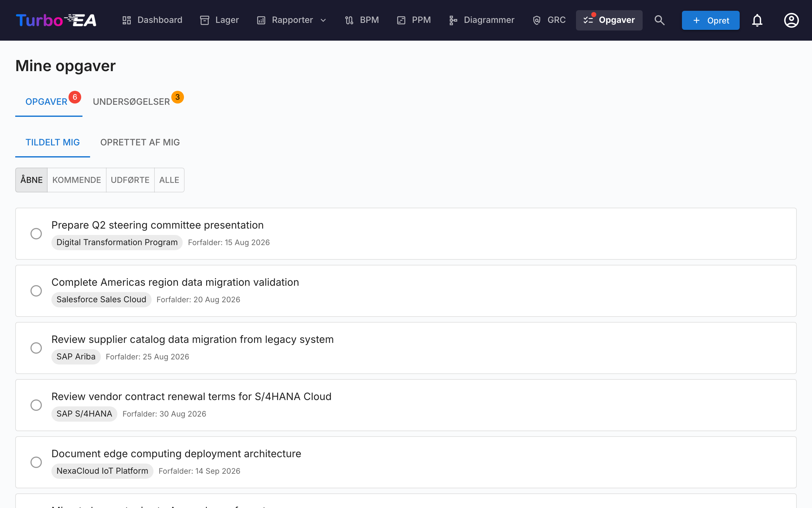Filter tasks by UDFØRTE
Viewport: 812px width, 508px height.
coord(130,180)
